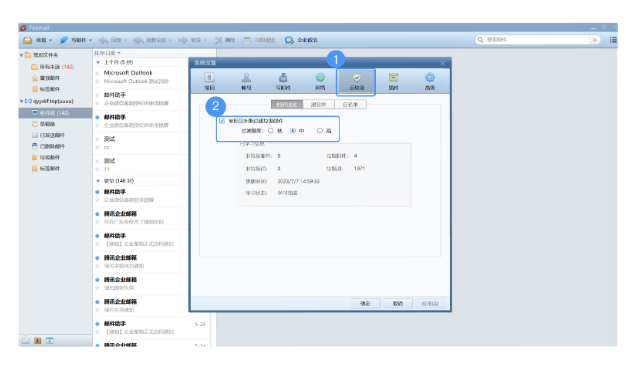Open the Reply All dropdown arrow

(170, 40)
